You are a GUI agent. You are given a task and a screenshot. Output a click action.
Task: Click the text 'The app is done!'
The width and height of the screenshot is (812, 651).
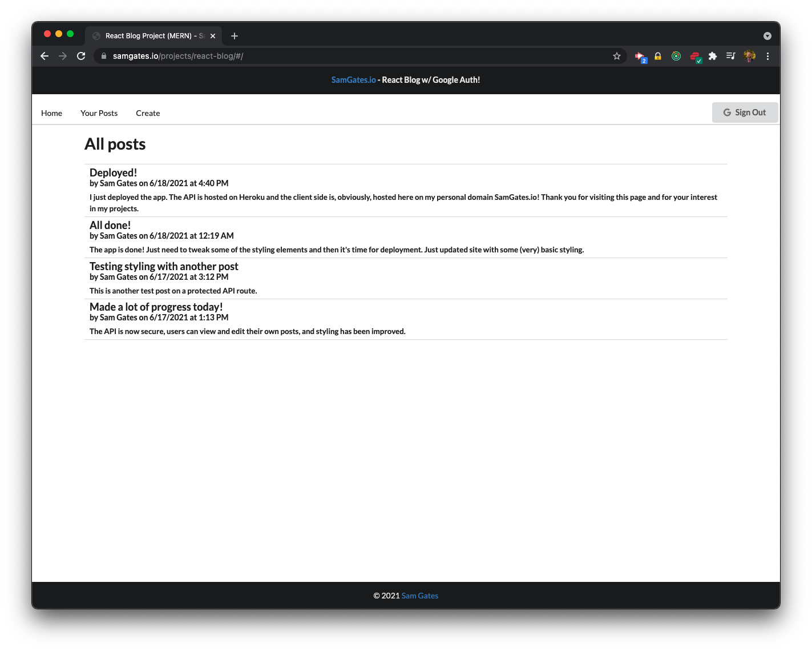pyautogui.click(x=117, y=250)
